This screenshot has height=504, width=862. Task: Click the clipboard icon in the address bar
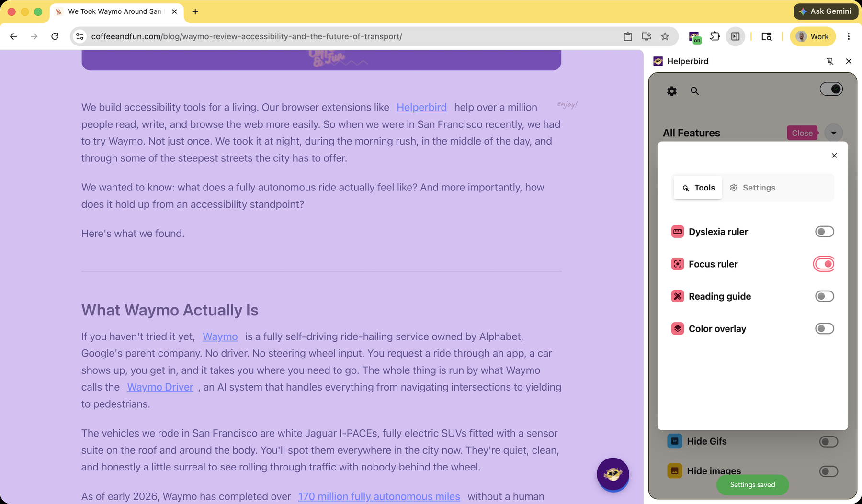point(628,36)
